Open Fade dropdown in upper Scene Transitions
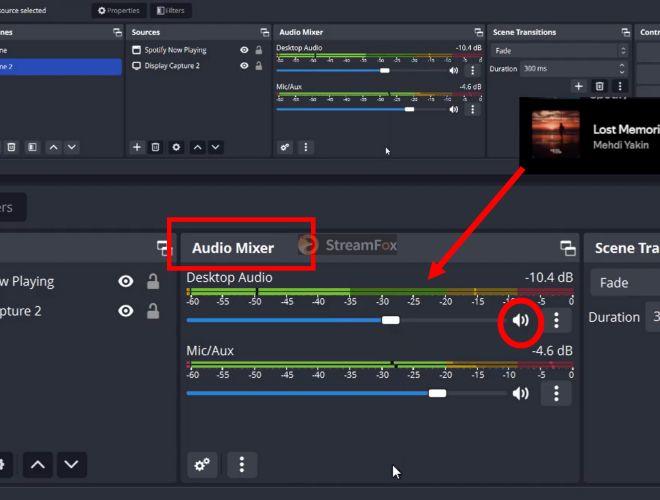 559,51
